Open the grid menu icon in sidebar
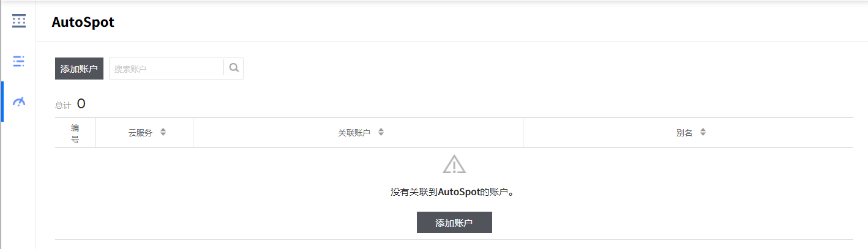Screen dimensions: 868x249 pos(19,21)
